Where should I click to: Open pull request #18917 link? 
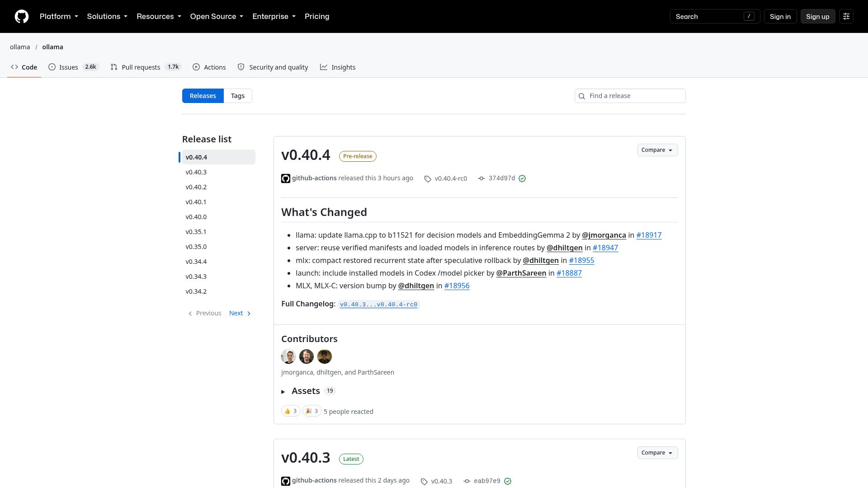click(x=649, y=235)
